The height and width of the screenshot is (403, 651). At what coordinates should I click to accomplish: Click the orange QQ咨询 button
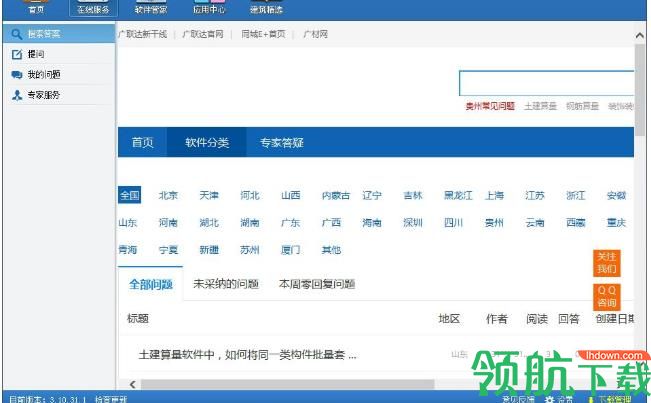click(607, 297)
